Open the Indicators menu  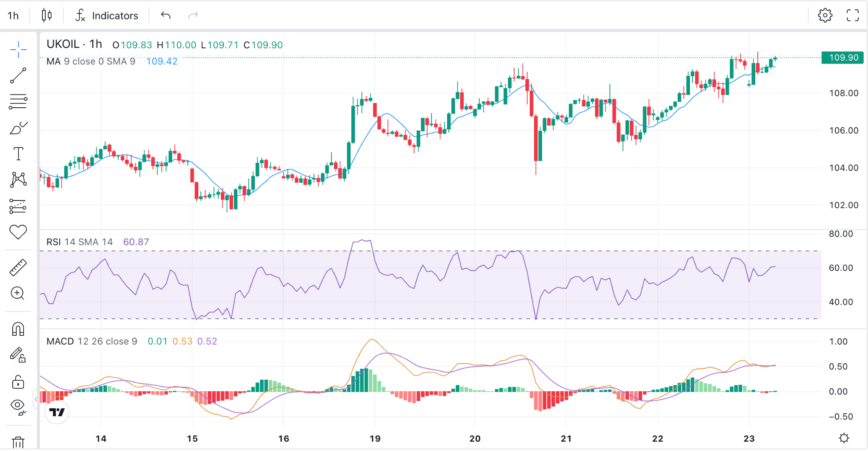(106, 16)
